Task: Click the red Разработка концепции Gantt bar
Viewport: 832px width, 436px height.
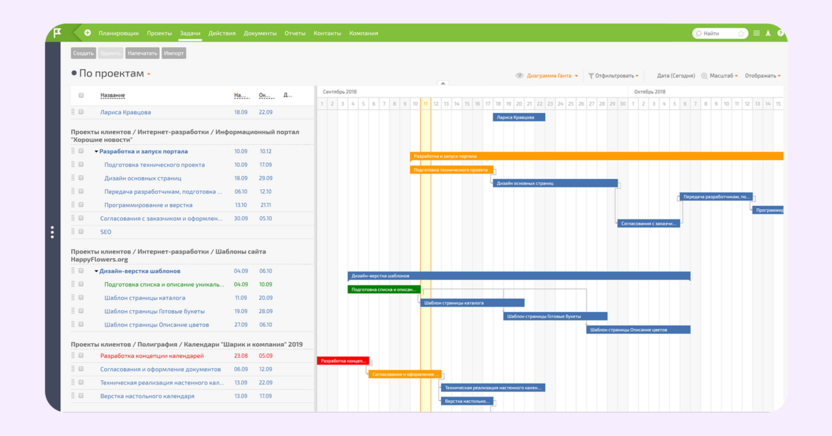Action: point(343,361)
